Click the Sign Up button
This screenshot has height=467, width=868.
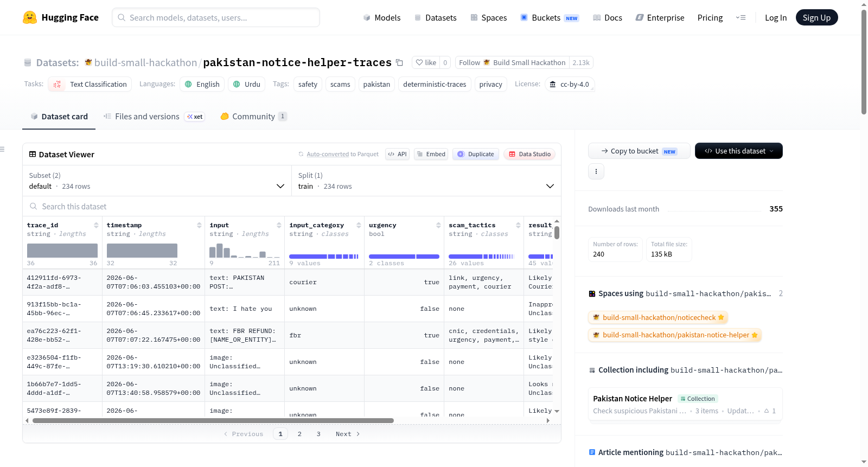pos(816,17)
